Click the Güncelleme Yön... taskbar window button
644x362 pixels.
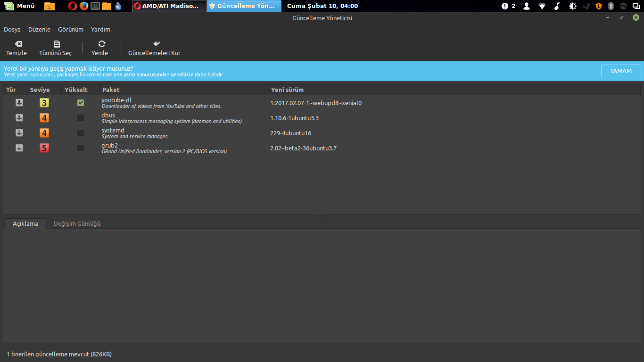click(x=244, y=6)
